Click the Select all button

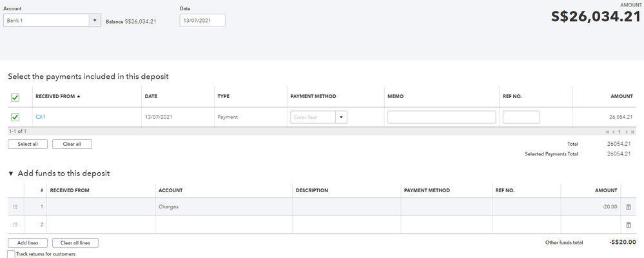27,144
